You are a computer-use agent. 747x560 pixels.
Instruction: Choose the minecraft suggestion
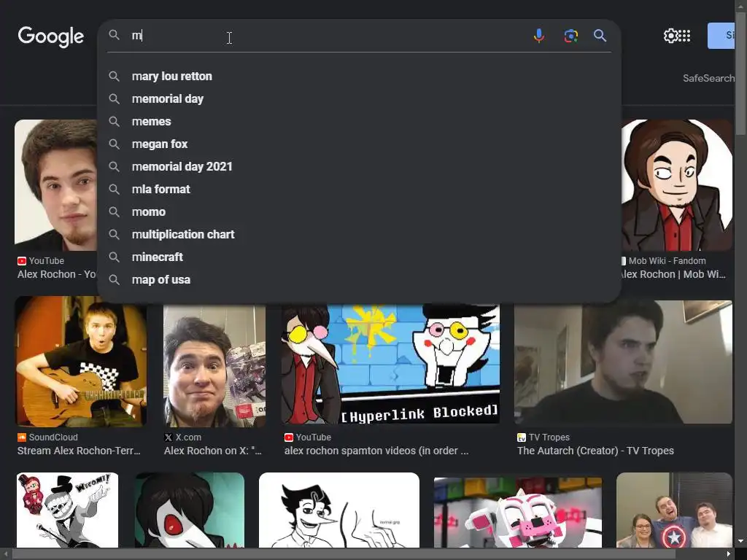359,257
